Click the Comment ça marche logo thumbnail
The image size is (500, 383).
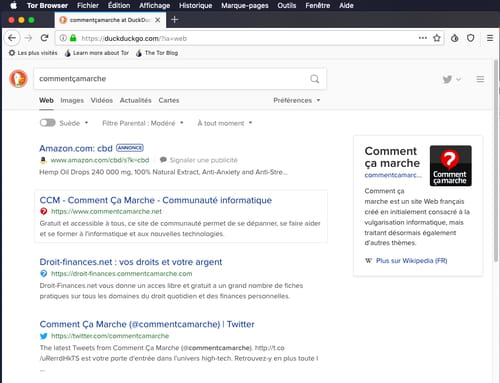tap(451, 166)
